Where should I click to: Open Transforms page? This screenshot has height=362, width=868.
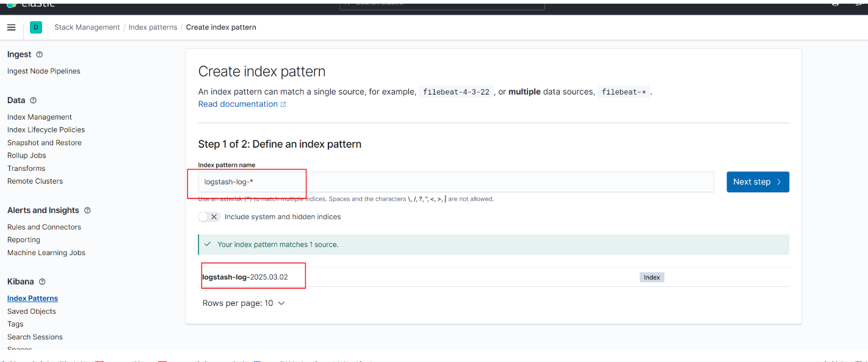point(26,168)
